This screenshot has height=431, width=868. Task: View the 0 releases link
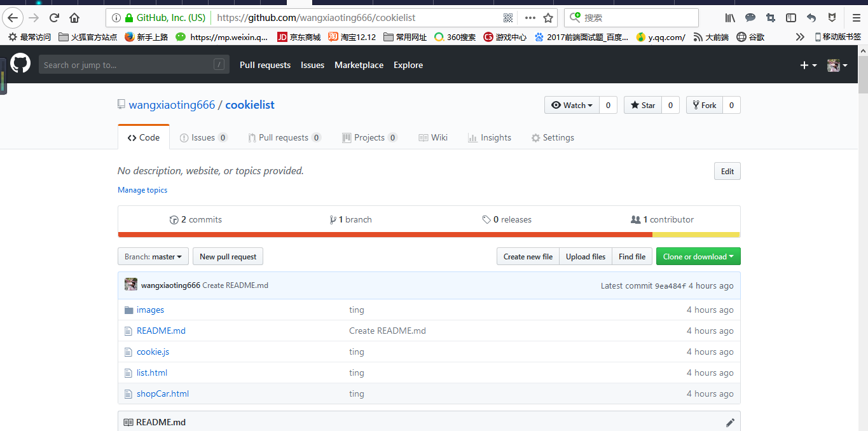(x=507, y=219)
